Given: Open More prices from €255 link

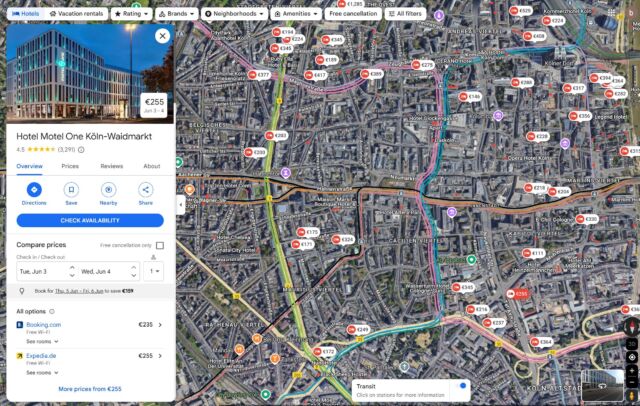Looking at the screenshot, I should tap(90, 389).
